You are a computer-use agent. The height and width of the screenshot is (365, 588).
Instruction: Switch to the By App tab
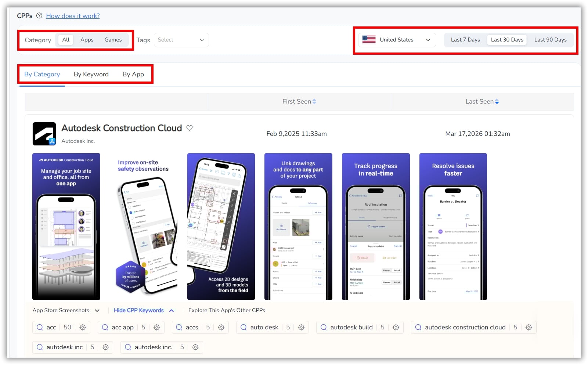[133, 74]
